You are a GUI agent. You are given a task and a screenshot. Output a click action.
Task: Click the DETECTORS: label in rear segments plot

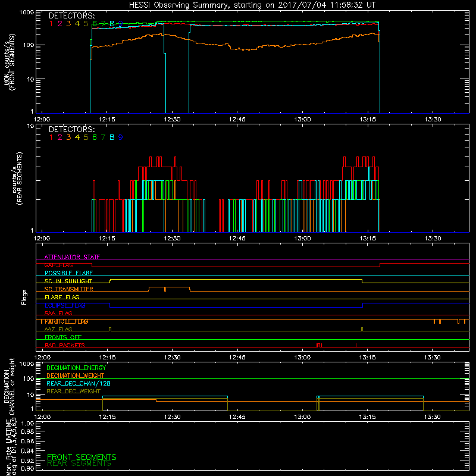coord(71,129)
